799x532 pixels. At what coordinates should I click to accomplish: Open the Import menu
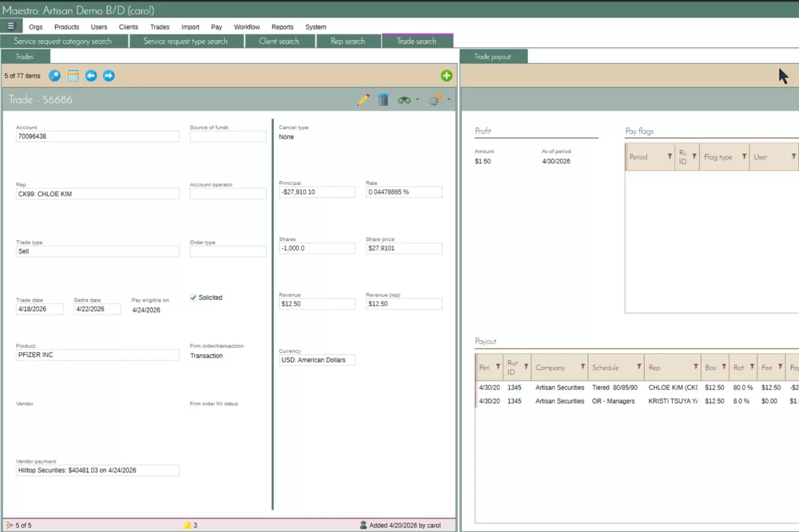click(x=190, y=27)
